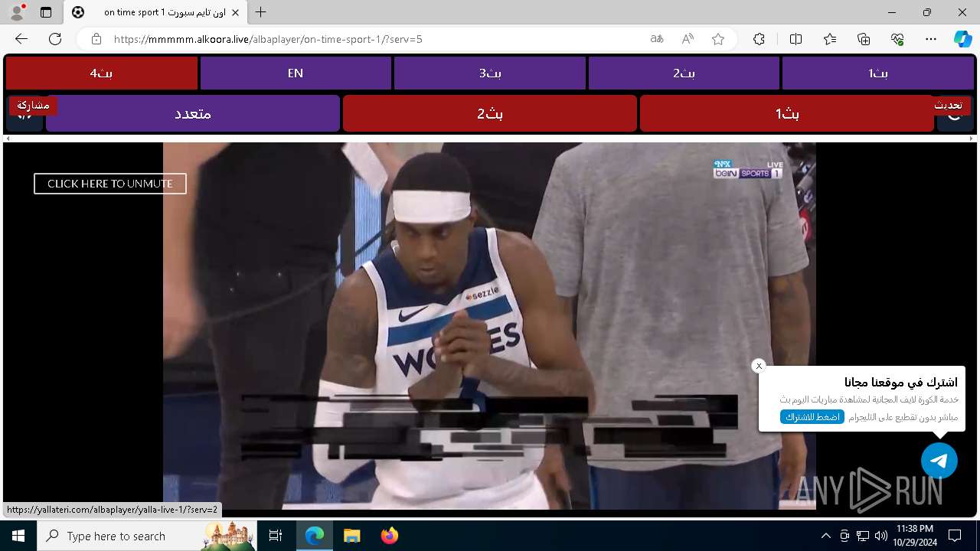Open the translate page icon in address bar
The height and width of the screenshot is (551, 980).
click(657, 39)
